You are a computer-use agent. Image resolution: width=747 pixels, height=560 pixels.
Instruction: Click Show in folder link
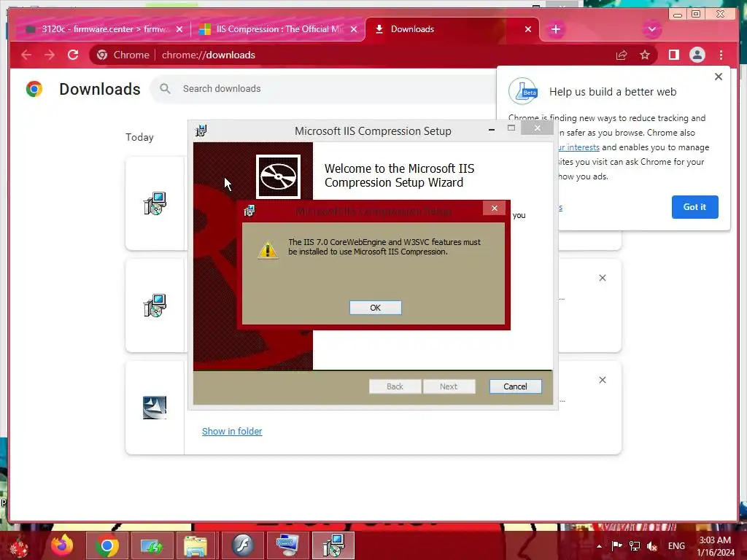click(x=232, y=431)
